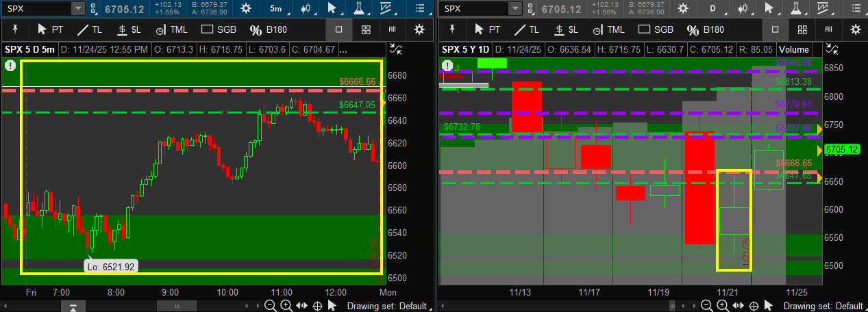
Task: Click the zoom in magnifier under left chart
Action: tap(286, 306)
